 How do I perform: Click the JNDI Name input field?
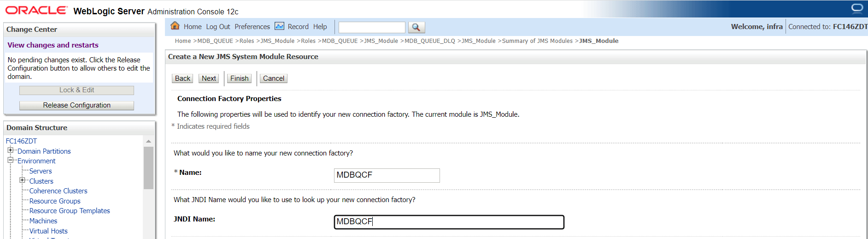pos(449,222)
